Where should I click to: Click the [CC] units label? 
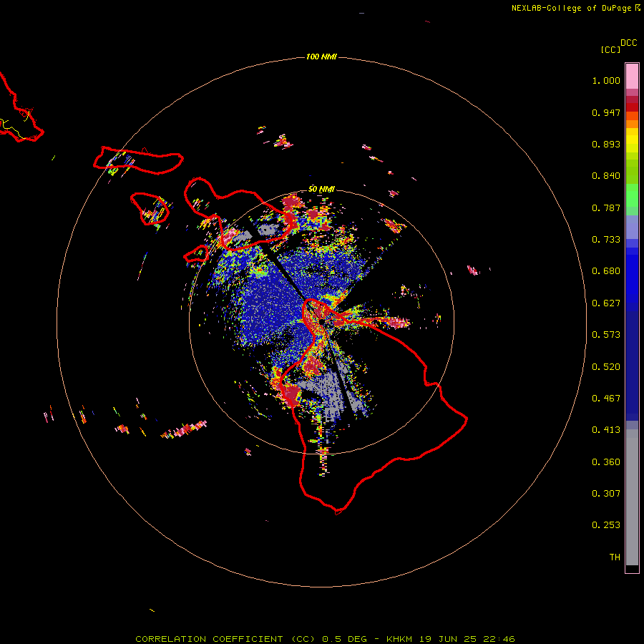pos(610,49)
